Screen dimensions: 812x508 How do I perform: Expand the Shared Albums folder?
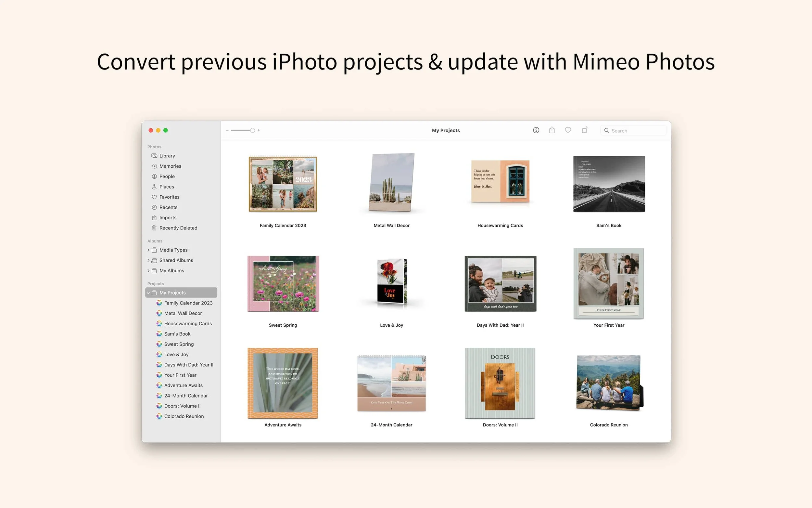point(148,260)
